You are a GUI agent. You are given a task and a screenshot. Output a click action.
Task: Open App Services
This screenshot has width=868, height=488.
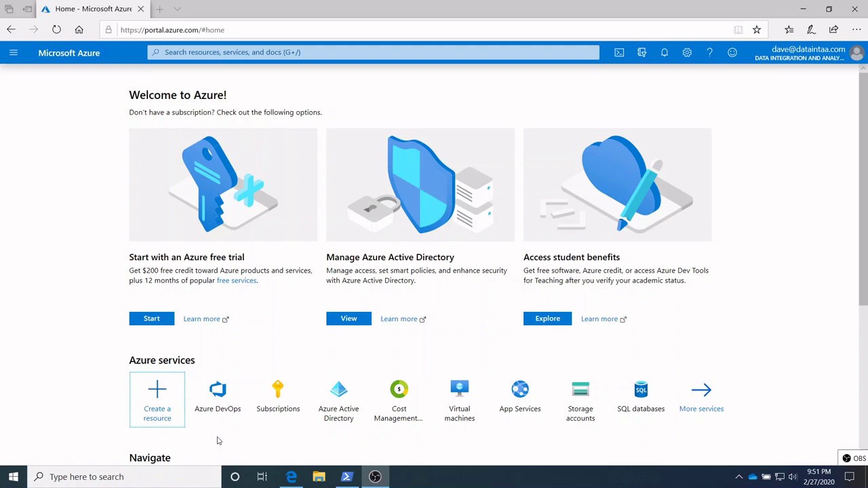point(520,397)
